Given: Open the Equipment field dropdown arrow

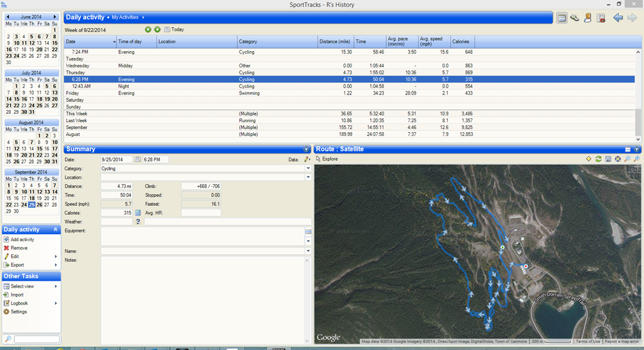Looking at the screenshot, I should (308, 242).
